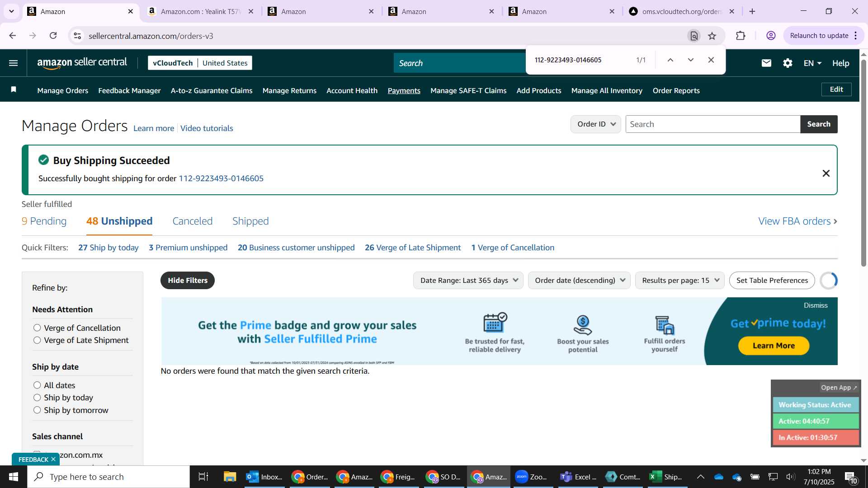Click Set Table Preferences button

click(x=772, y=280)
